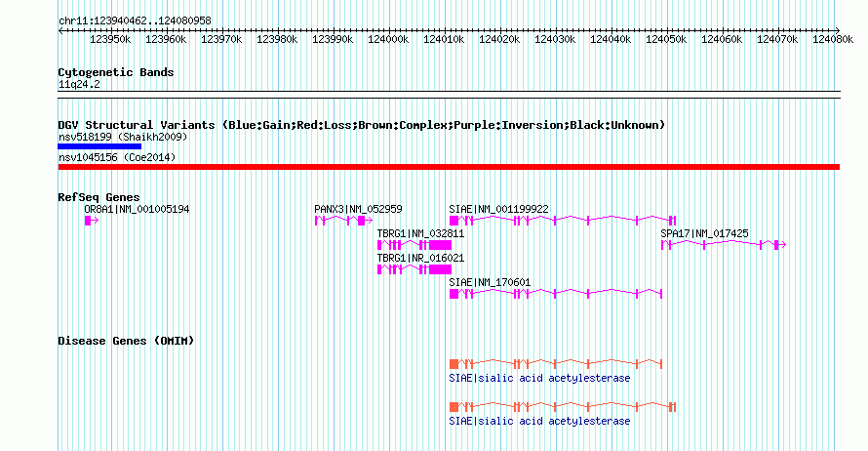Click the RefSeq Genes track title
Image resolution: width=868 pixels, height=451 pixels.
click(99, 198)
